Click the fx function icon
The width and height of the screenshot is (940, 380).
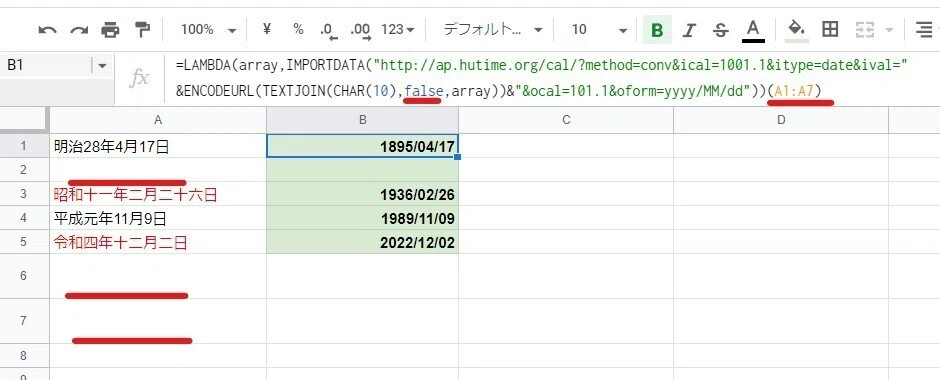click(140, 78)
